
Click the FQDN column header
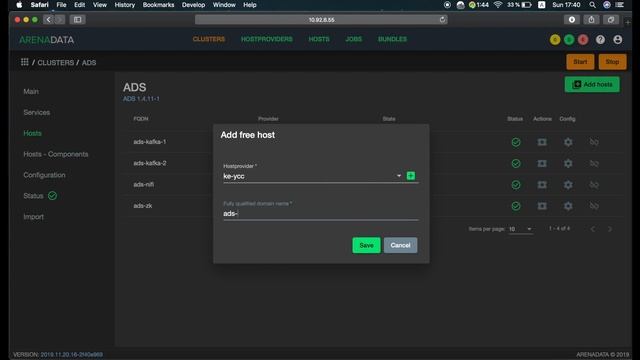coord(140,119)
